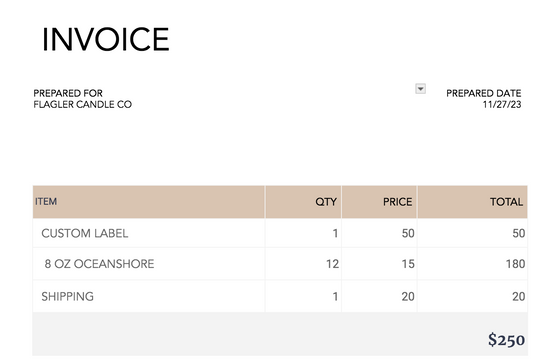Select the total cell showing 180
Screen dimensions: 550x361
[472, 264]
